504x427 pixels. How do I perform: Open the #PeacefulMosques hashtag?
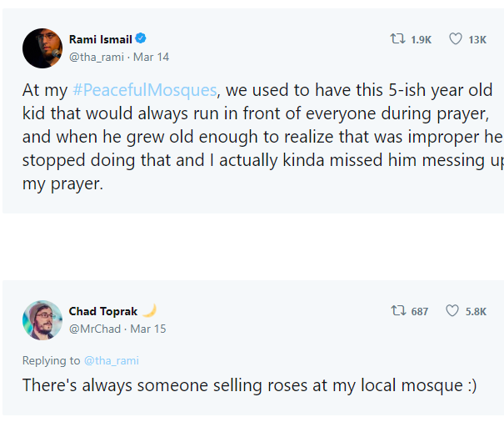pos(145,90)
